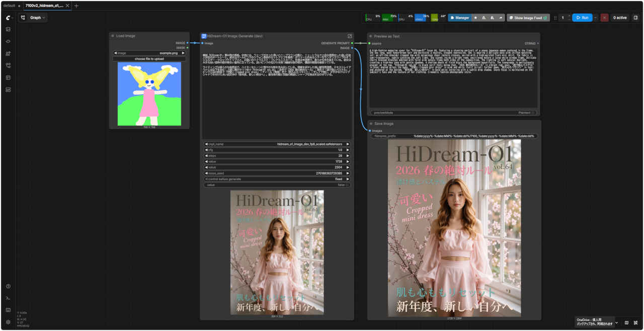This screenshot has width=644, height=331.
Task: Collapse the Preview as Text node via dot
Action: pos(371,36)
